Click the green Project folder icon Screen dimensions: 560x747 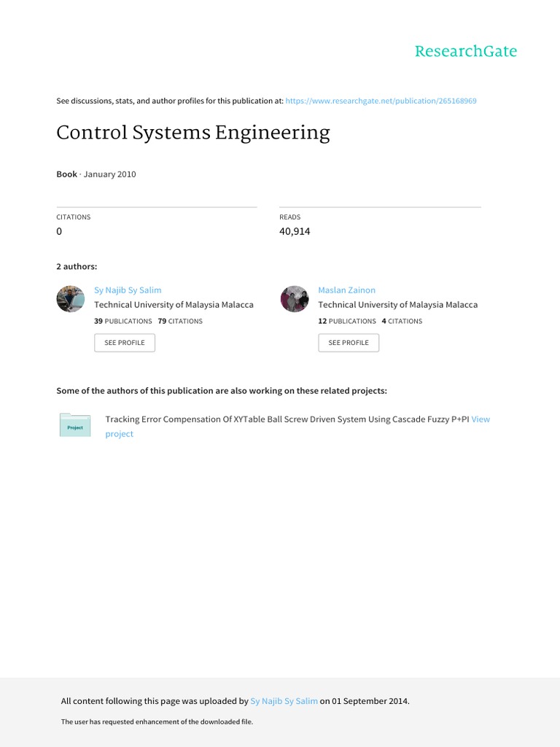[x=75, y=425]
